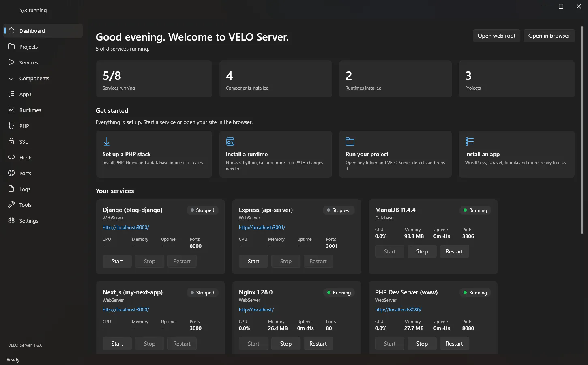The image size is (588, 365).
Task: Click the Ready status bar text
Action: point(13,360)
